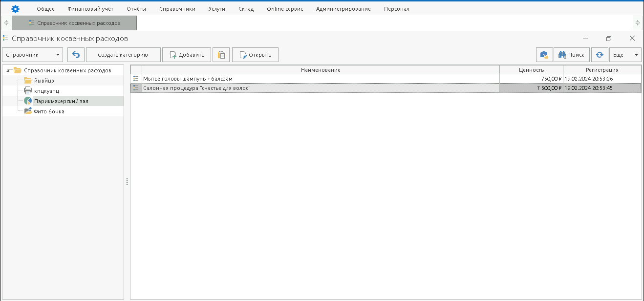
Task: Expand the Ещё dropdown menu
Action: (x=625, y=55)
